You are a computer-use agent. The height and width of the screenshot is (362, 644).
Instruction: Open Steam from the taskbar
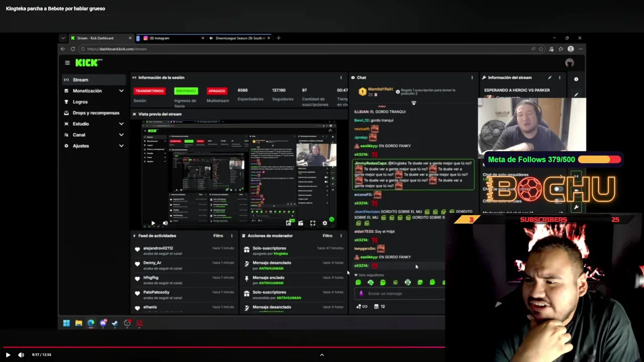pos(115,323)
